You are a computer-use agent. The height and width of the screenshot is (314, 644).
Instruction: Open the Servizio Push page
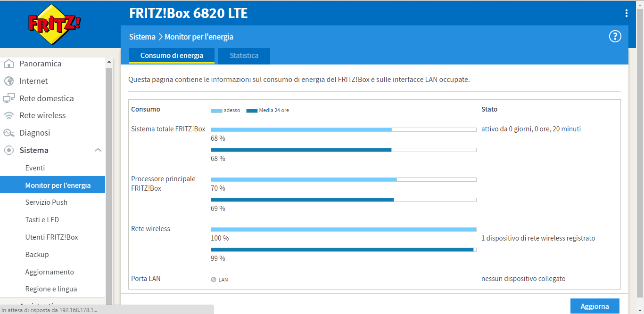pos(46,202)
